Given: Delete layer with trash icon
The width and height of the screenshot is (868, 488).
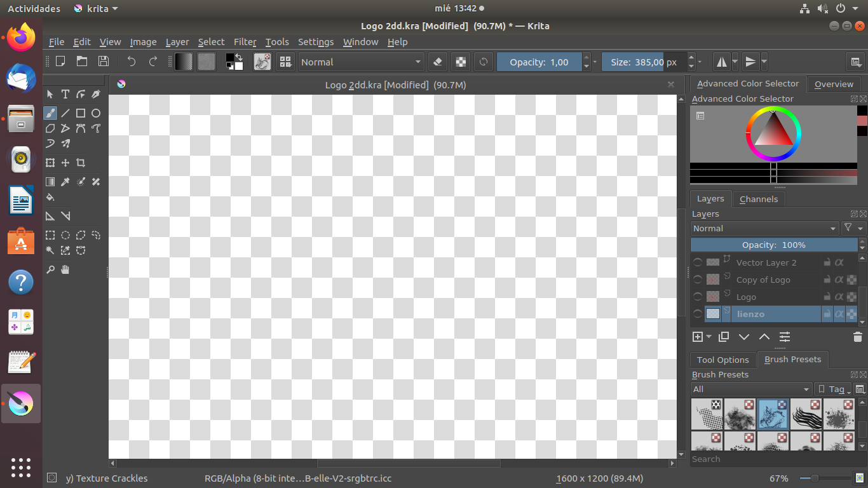Looking at the screenshot, I should pyautogui.click(x=857, y=337).
